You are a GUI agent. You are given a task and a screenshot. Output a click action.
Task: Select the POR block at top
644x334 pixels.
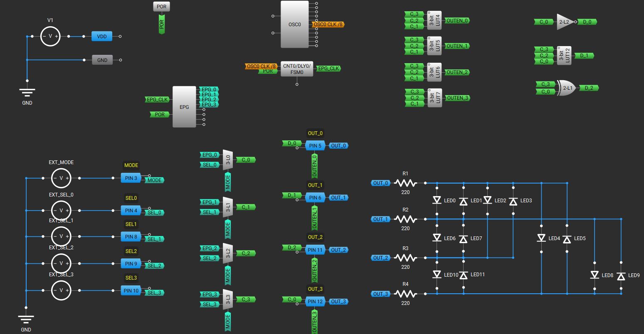tap(161, 7)
